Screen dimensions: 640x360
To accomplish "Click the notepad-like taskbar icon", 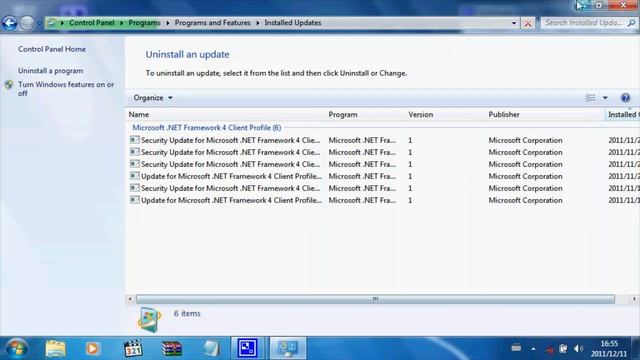I will click(211, 349).
